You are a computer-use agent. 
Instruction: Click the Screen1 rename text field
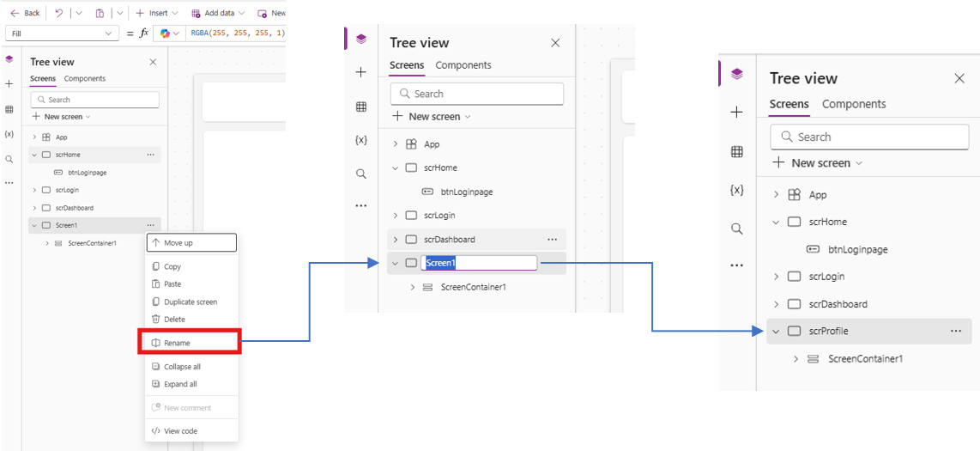[x=479, y=264]
